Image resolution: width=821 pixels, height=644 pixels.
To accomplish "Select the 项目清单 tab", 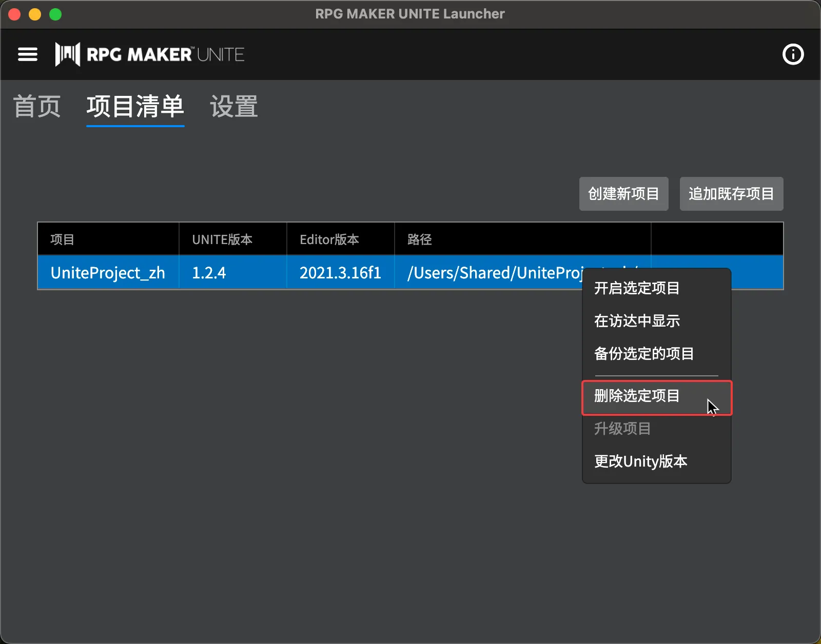I will tap(135, 107).
